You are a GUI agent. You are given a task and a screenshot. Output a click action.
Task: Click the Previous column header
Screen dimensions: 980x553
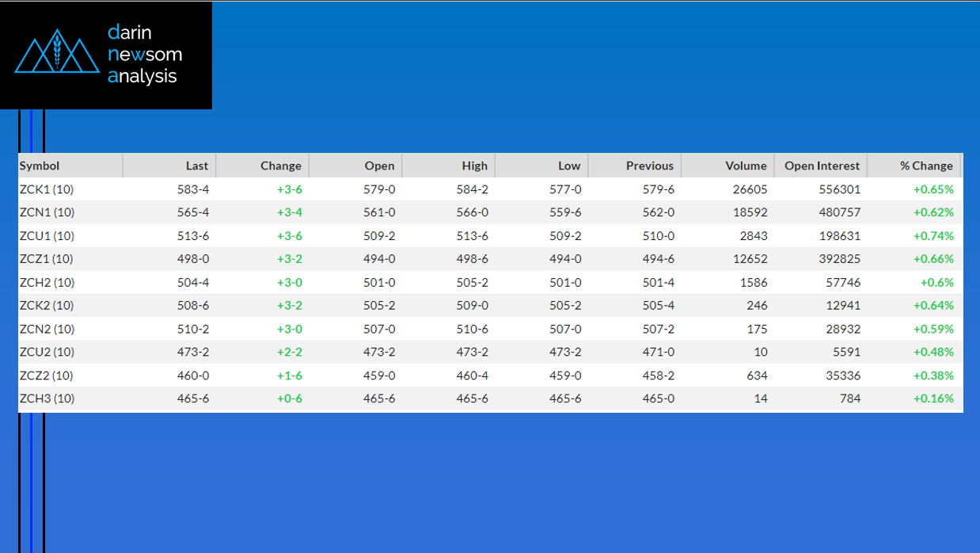(649, 166)
